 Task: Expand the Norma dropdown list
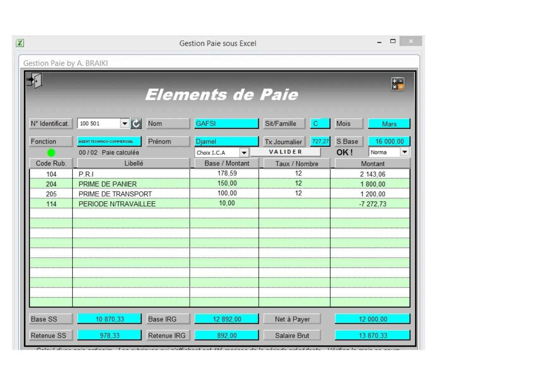click(405, 152)
